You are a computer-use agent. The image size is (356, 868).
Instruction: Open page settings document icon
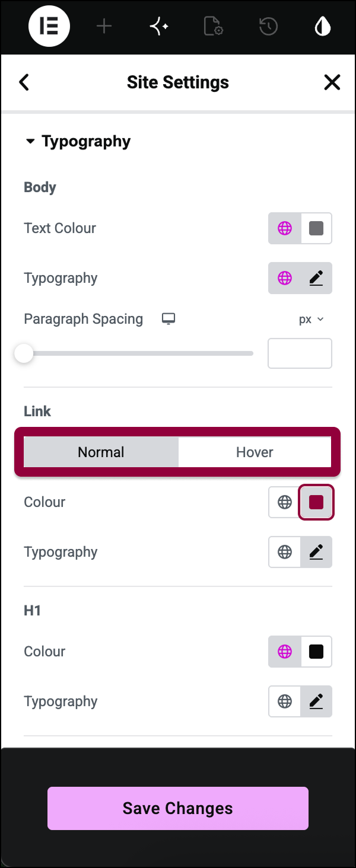click(213, 26)
